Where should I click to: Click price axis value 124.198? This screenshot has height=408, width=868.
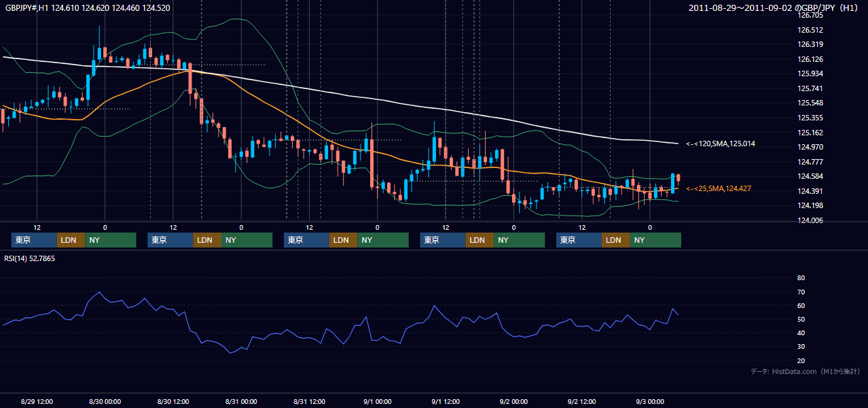pyautogui.click(x=810, y=205)
